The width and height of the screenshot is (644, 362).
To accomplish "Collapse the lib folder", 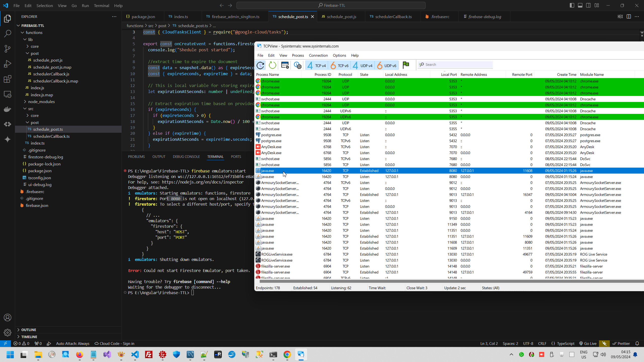I will point(30,39).
